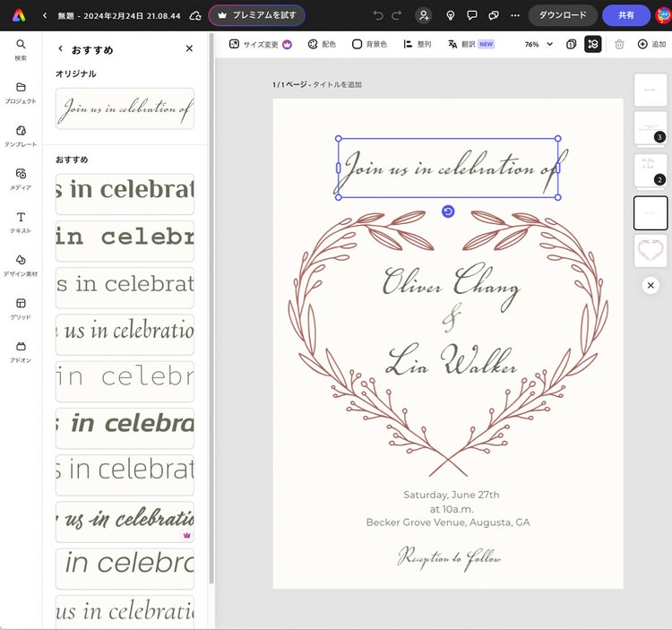Click the ダウンロード (Download) button

click(562, 15)
